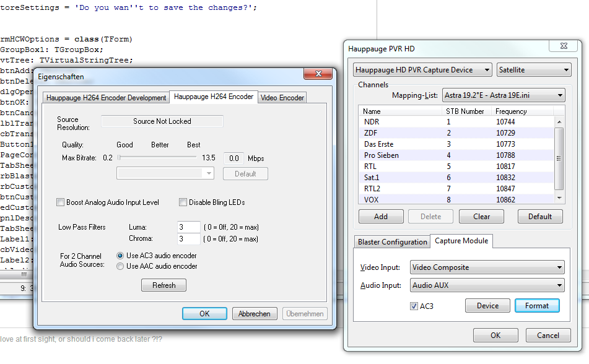Click the Abbrechen button
Viewport: 589px width, 364px height.
pyautogui.click(x=255, y=314)
